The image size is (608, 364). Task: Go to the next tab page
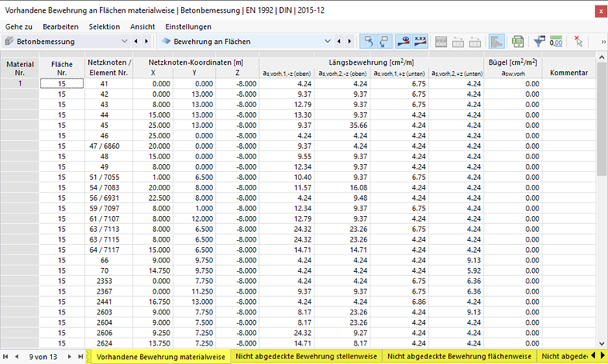point(70,357)
